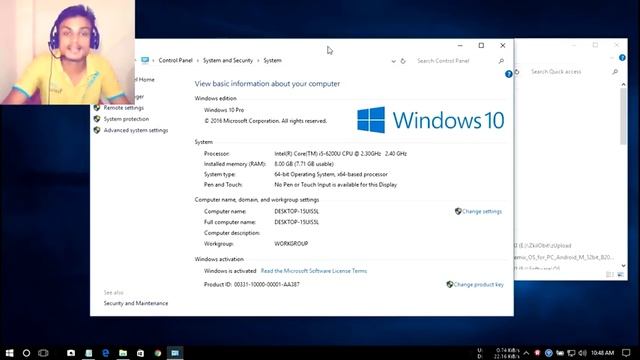Open Advanced system settings
Viewport: 640px width, 360px height.
(x=136, y=130)
